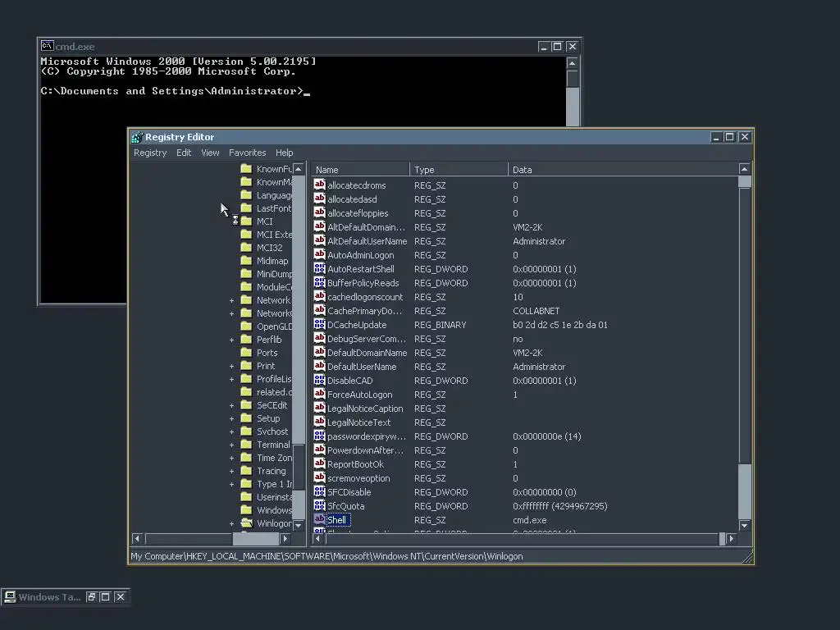Click the Perflib folder icon
Screen dimensions: 840x630
[x=246, y=339]
